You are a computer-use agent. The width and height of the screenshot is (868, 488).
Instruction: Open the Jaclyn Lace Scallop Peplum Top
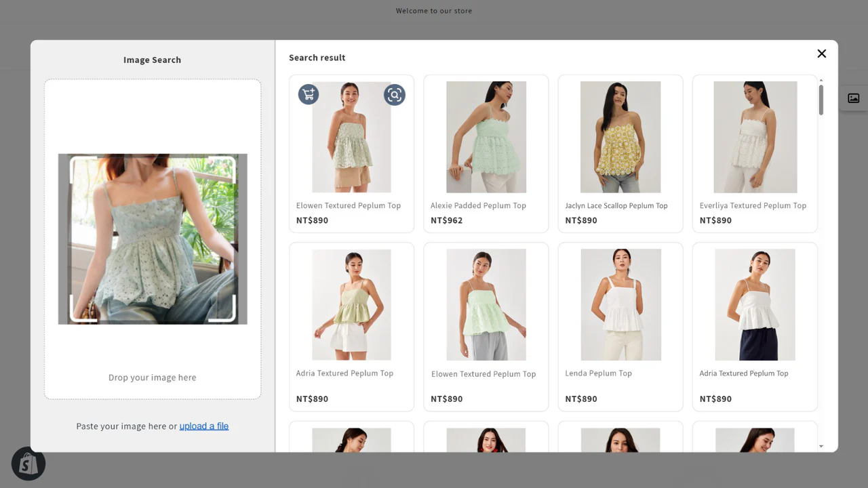[x=620, y=136]
